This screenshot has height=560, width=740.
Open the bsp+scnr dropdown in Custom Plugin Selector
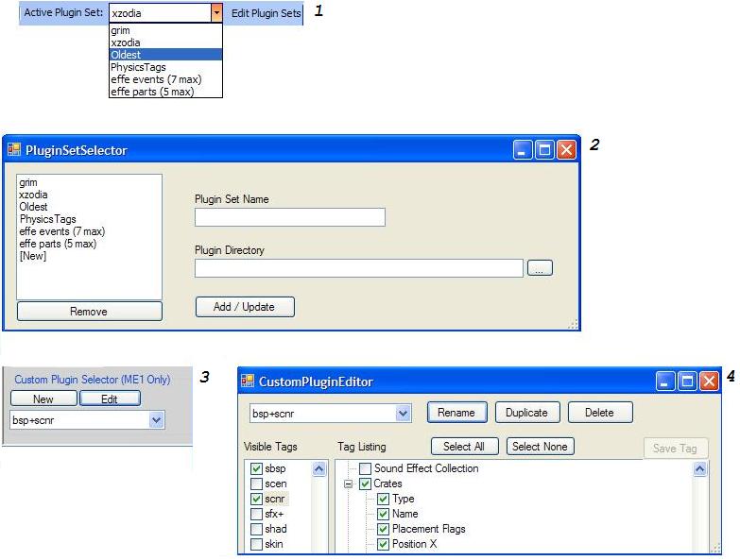coord(157,419)
